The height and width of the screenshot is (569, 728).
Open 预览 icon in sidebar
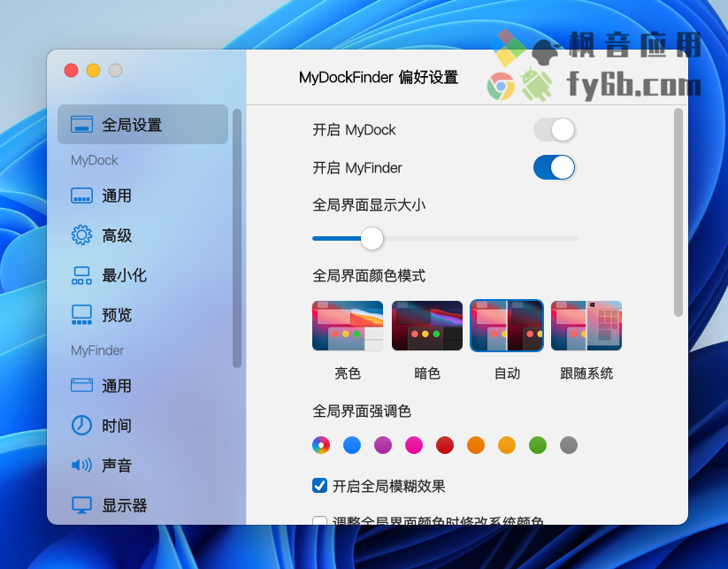(81, 314)
